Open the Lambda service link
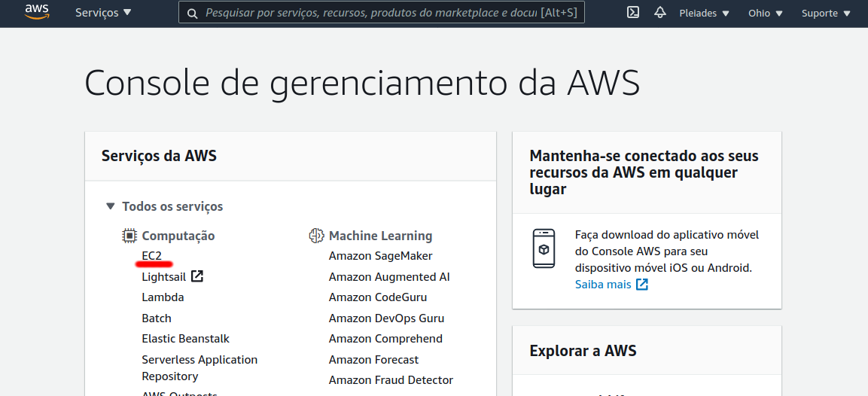Image resolution: width=868 pixels, height=396 pixels. point(163,297)
